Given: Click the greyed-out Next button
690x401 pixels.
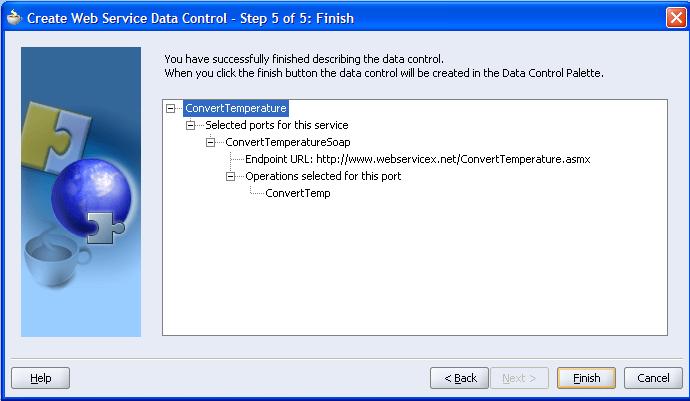Looking at the screenshot, I should pos(518,378).
